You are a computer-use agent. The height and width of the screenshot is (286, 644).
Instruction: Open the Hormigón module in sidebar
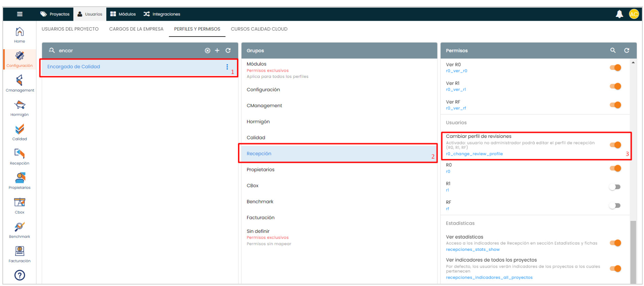(20, 108)
